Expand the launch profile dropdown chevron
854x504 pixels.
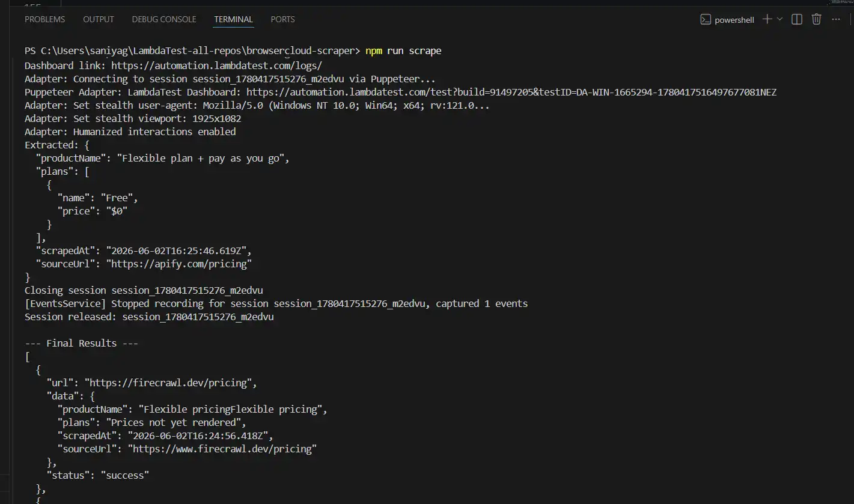click(x=780, y=19)
